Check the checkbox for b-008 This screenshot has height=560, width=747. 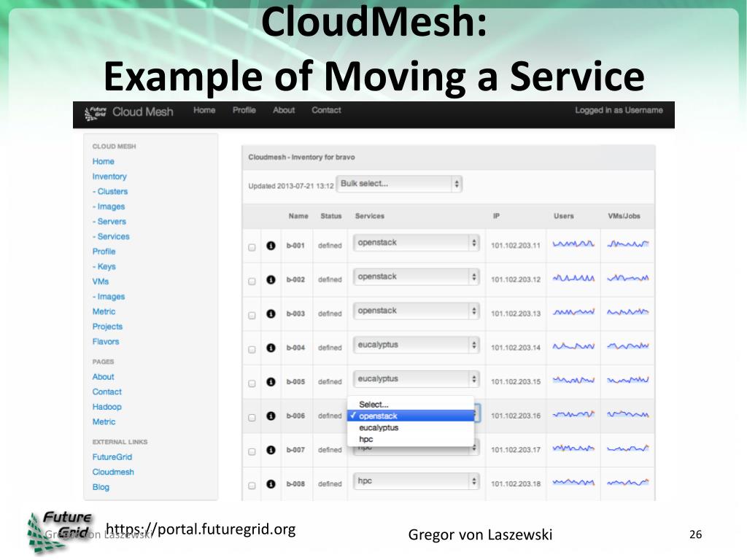252,486
